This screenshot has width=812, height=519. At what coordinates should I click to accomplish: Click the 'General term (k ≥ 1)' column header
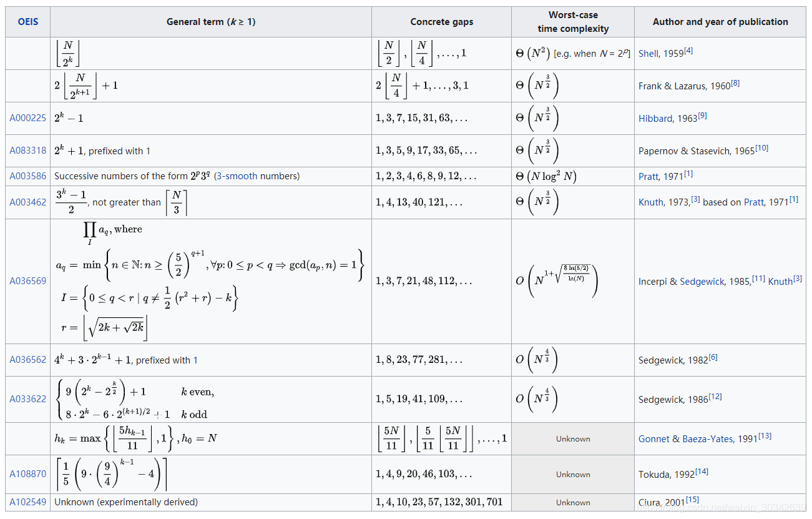(x=211, y=22)
